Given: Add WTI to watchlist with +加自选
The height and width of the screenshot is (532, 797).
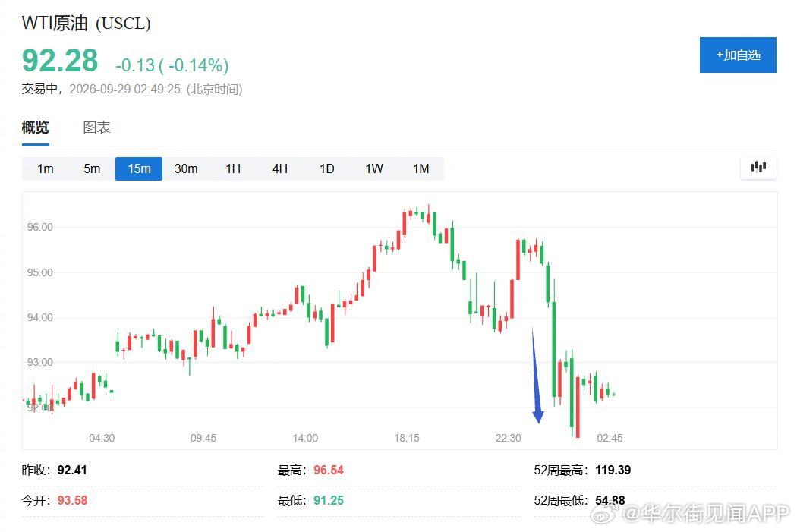Looking at the screenshot, I should pos(738,55).
